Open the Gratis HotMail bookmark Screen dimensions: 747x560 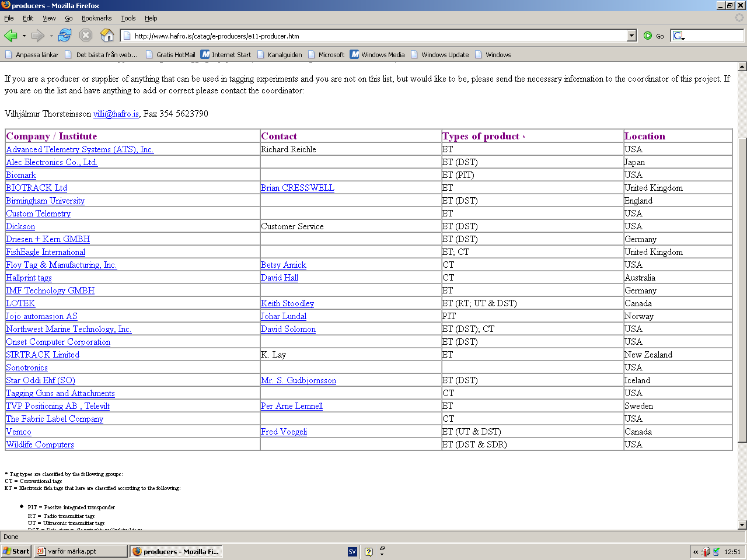[170, 55]
